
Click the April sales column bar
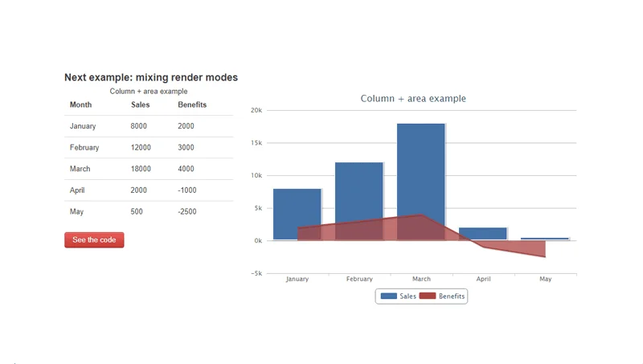(x=483, y=233)
